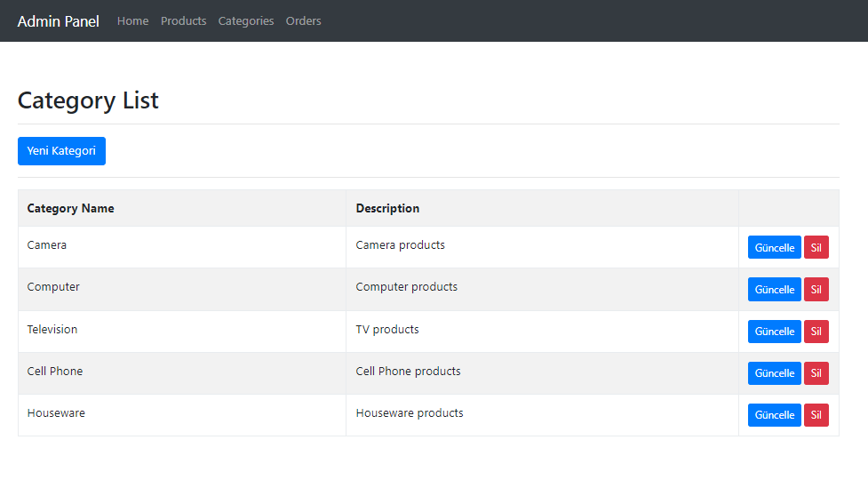Image resolution: width=868 pixels, height=488 pixels.
Task: Open the Home nav item
Action: (132, 20)
